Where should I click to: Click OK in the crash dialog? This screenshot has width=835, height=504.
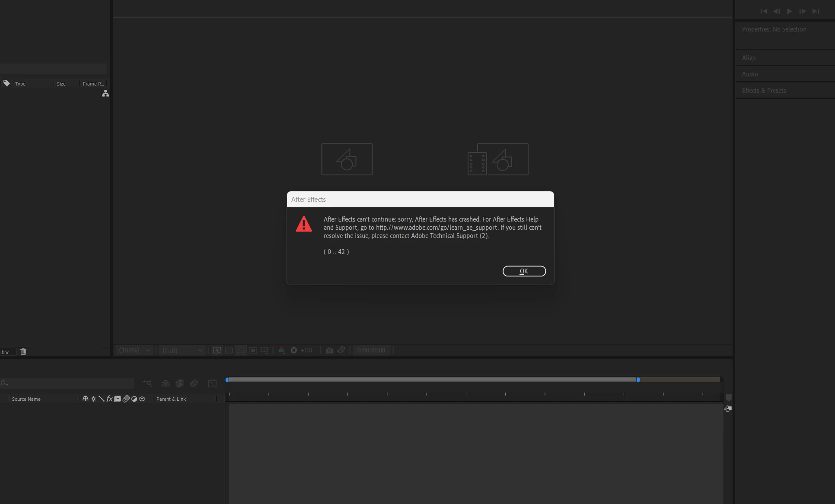click(x=524, y=271)
